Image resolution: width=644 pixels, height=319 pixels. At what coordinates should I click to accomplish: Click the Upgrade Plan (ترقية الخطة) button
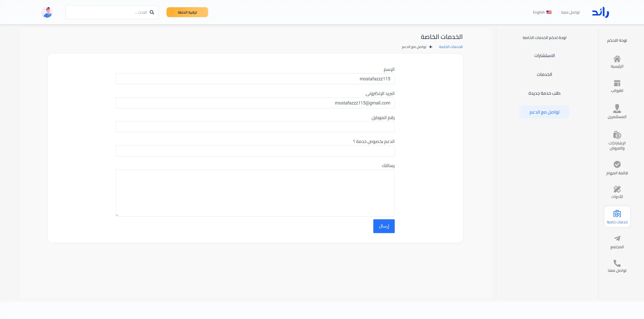187,12
